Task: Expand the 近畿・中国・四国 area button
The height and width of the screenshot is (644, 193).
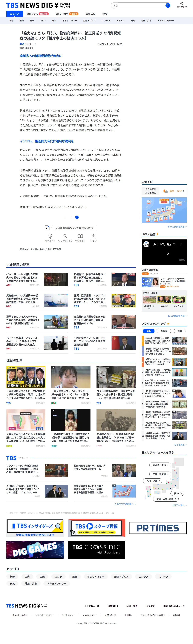Action: (x=166, y=499)
